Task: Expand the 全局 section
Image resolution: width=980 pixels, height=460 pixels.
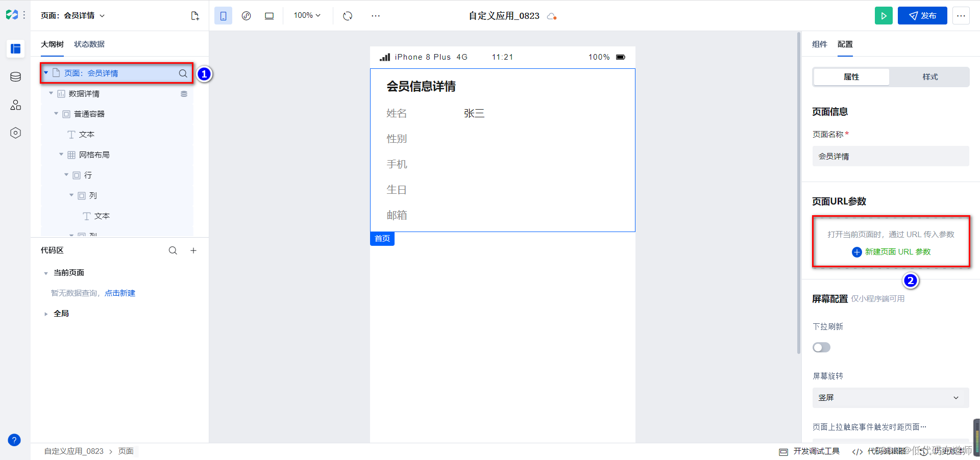Action: point(46,314)
